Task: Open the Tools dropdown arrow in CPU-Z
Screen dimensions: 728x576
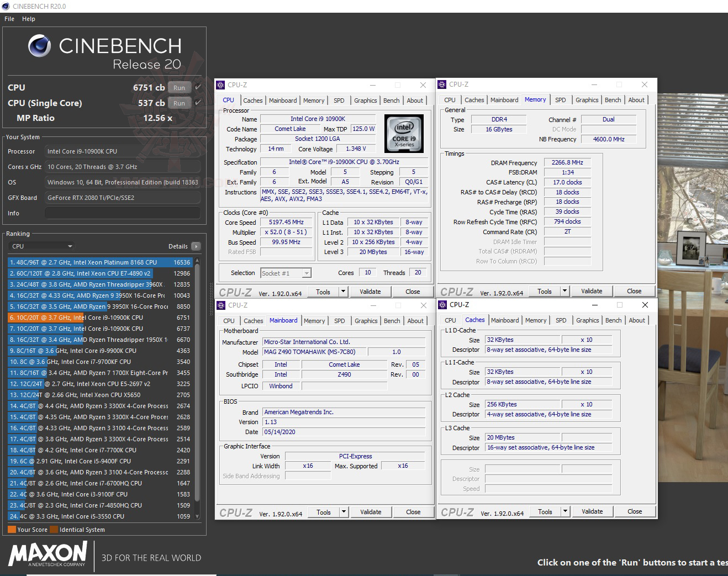Action: (343, 291)
